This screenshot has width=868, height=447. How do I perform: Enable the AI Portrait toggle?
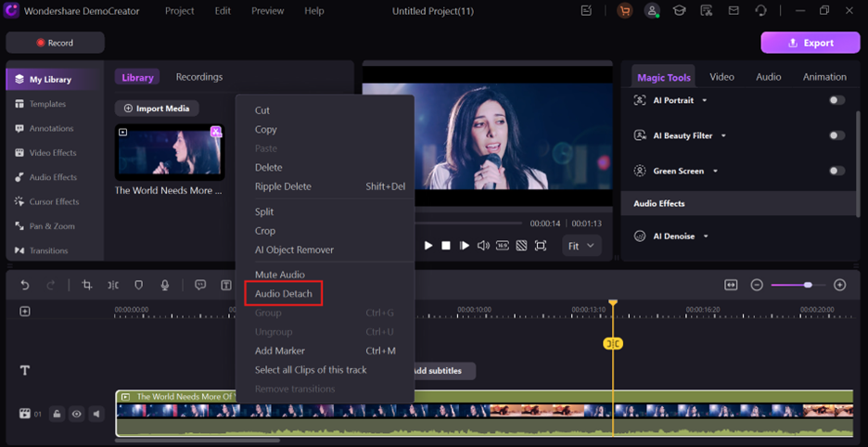837,100
